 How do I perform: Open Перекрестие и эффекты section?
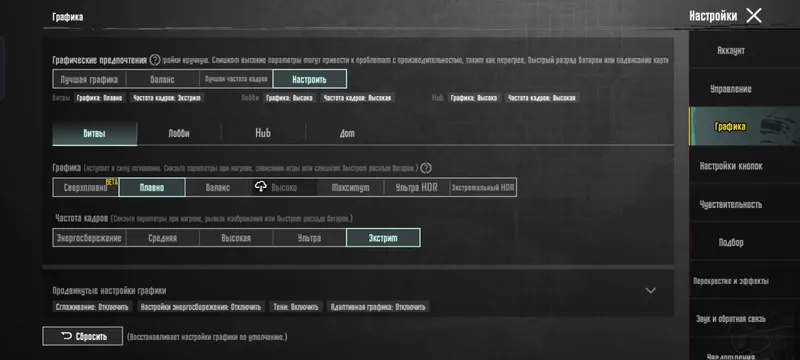point(744,280)
